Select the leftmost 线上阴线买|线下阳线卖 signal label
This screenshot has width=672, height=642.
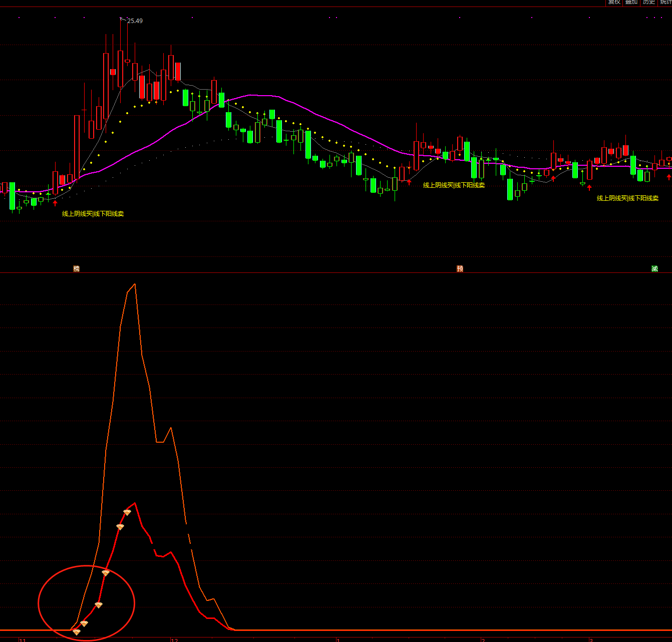(93, 214)
